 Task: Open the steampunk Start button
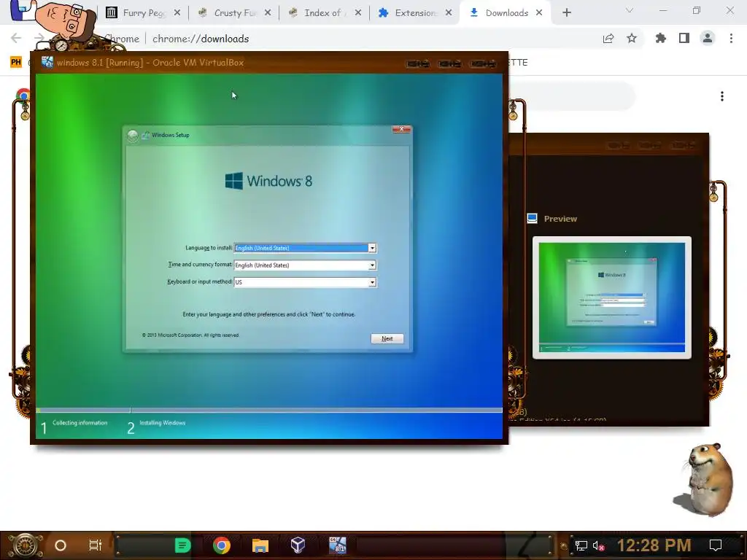tap(25, 545)
